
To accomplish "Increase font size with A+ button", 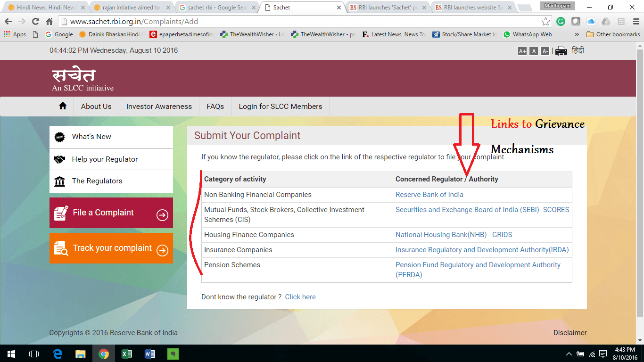I will (522, 51).
